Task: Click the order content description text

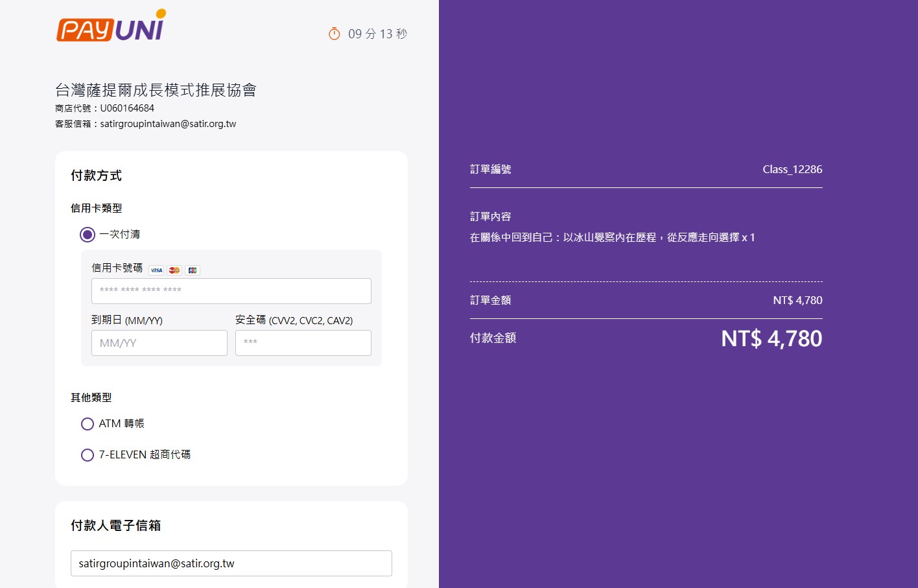Action: (x=612, y=237)
